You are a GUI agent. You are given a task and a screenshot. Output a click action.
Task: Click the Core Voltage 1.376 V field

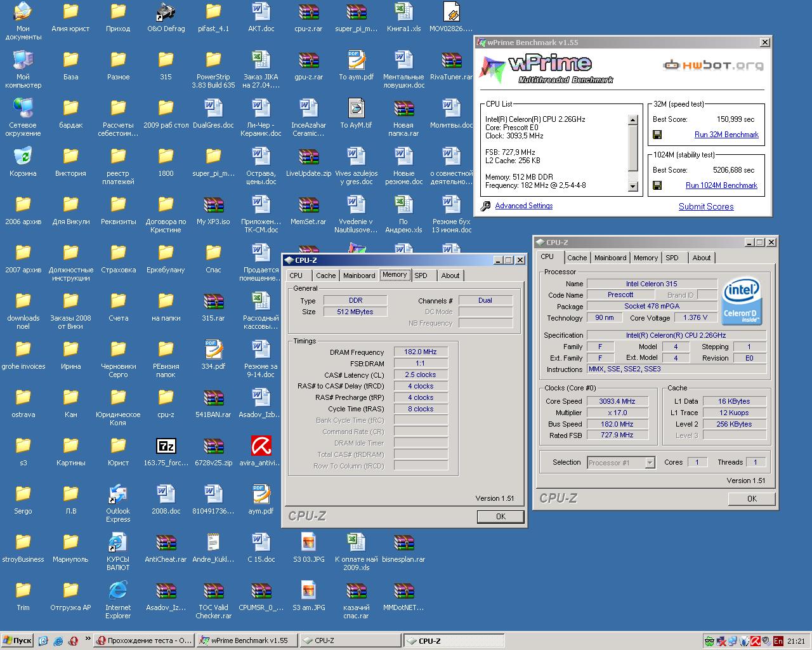(695, 317)
